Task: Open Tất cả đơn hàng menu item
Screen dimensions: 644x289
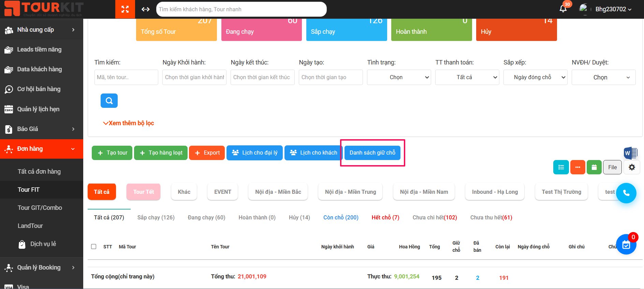Action: coord(39,172)
